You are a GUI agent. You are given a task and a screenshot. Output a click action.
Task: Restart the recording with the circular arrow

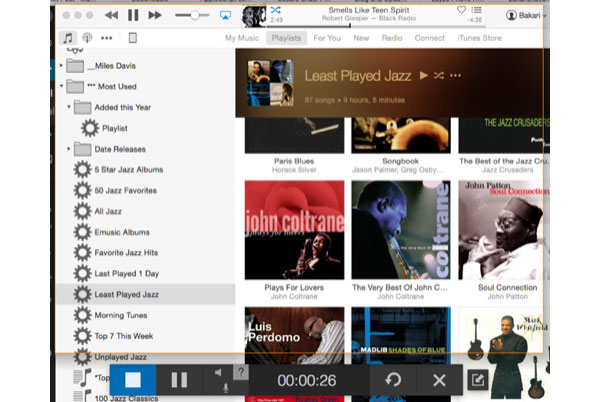pos(393,380)
